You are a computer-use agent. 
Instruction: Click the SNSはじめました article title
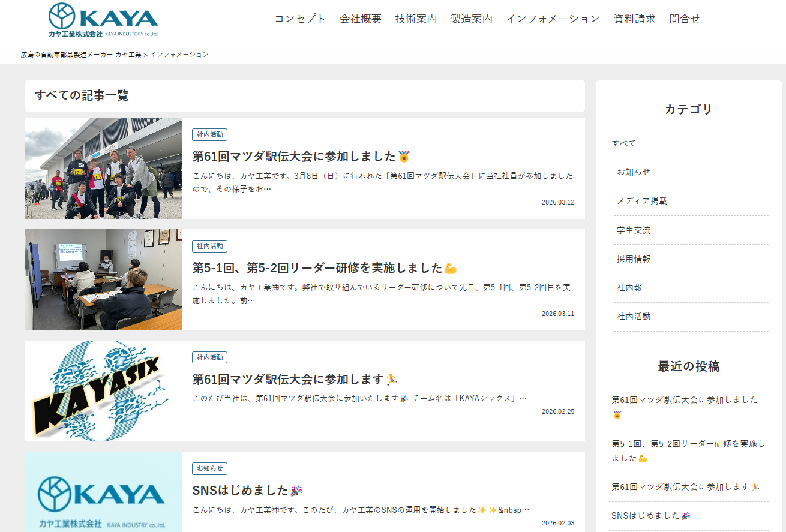240,491
